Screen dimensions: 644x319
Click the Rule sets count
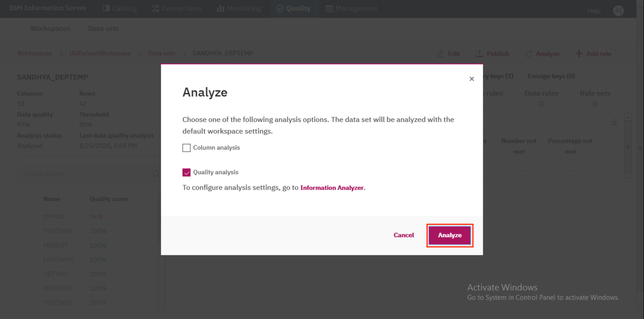(595, 104)
